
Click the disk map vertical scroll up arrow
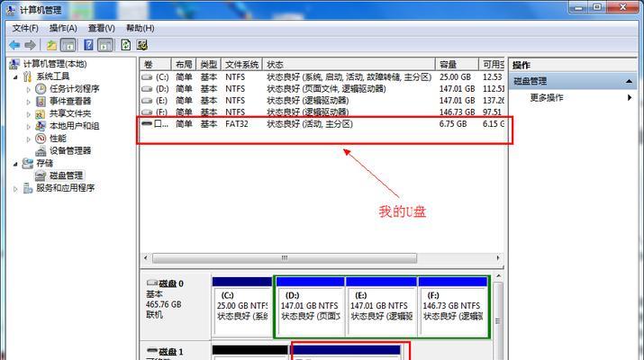(498, 276)
